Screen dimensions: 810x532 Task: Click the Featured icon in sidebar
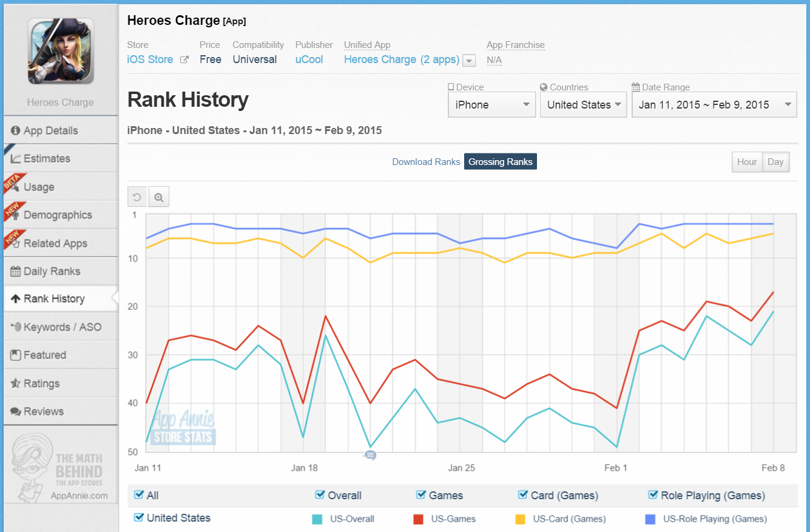pos(16,355)
